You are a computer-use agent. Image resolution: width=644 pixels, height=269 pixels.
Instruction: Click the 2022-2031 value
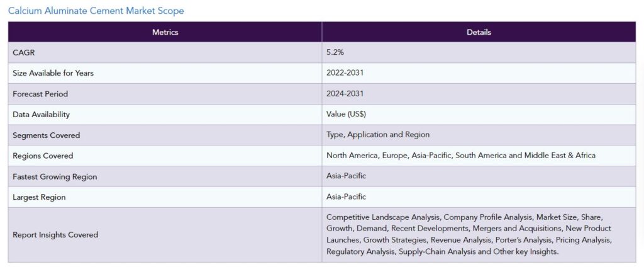pos(345,73)
